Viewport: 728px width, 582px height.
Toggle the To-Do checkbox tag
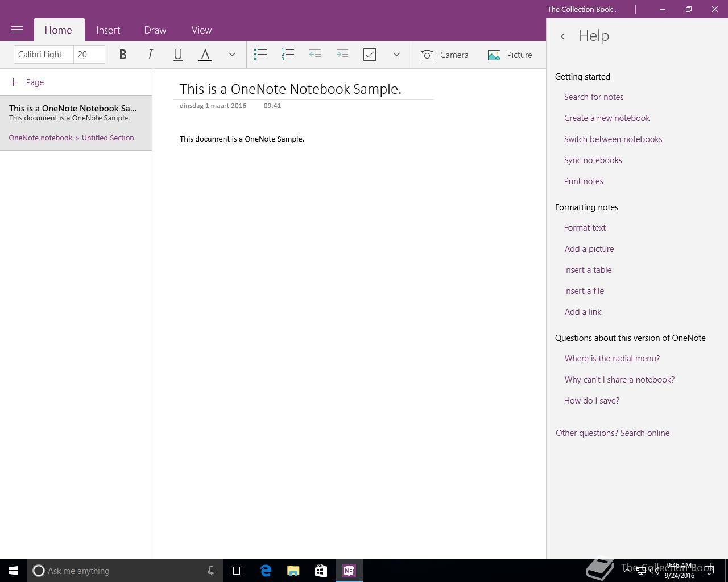point(370,55)
